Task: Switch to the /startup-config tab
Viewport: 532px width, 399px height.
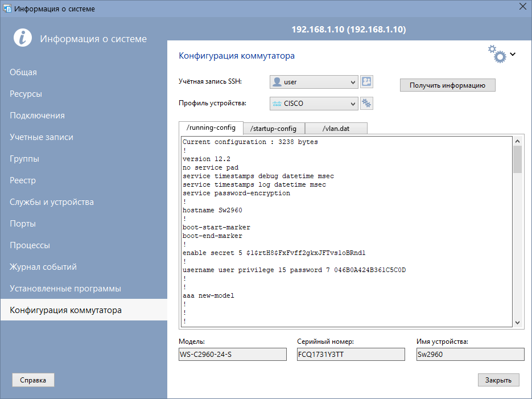Action: coord(274,128)
